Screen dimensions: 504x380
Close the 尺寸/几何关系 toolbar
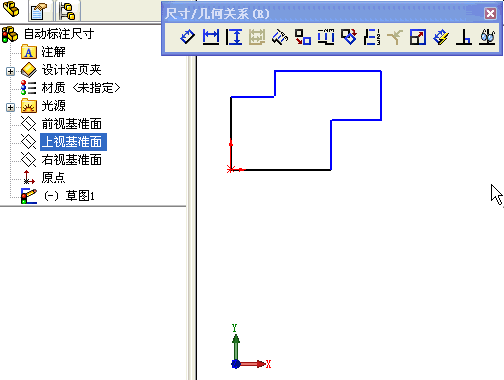(490, 13)
